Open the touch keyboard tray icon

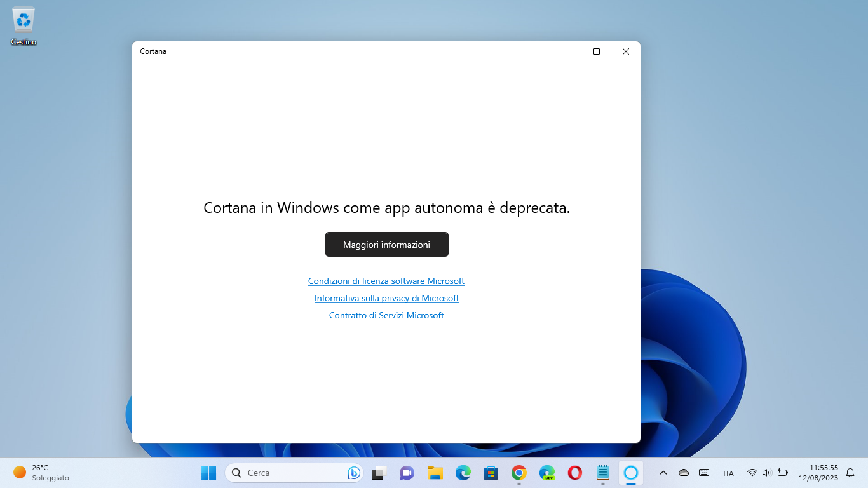(704, 473)
